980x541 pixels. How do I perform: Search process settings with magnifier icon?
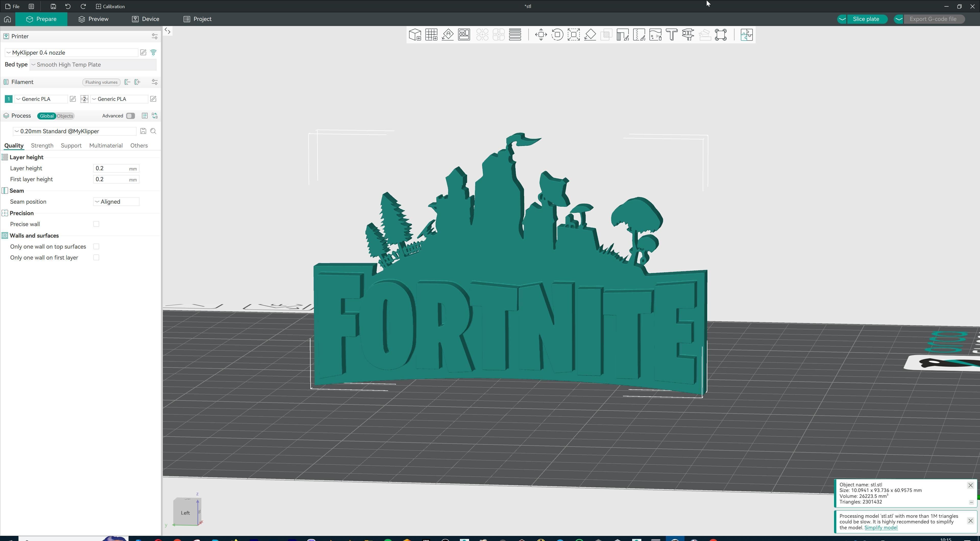click(x=153, y=131)
